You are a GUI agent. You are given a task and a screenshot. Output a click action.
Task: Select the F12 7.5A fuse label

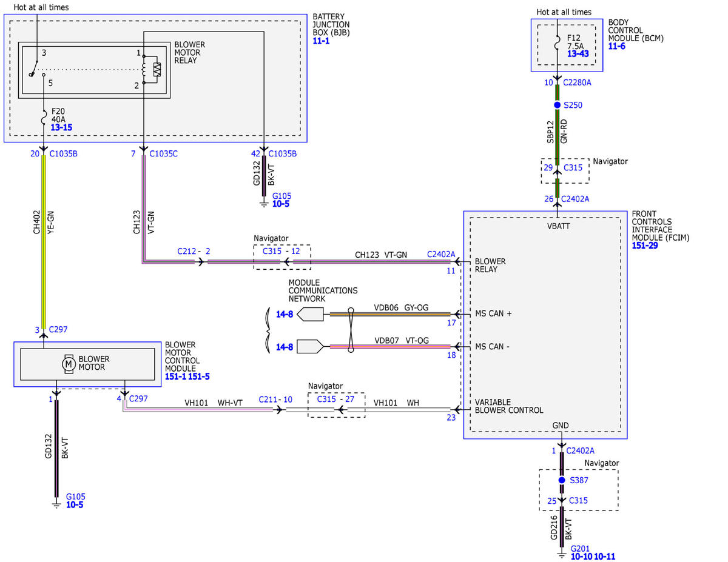(575, 42)
